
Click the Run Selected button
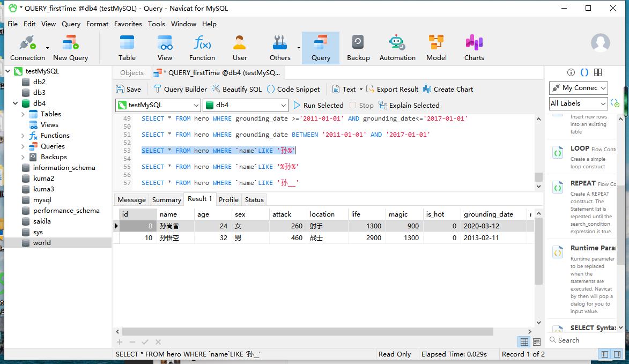[x=318, y=105]
